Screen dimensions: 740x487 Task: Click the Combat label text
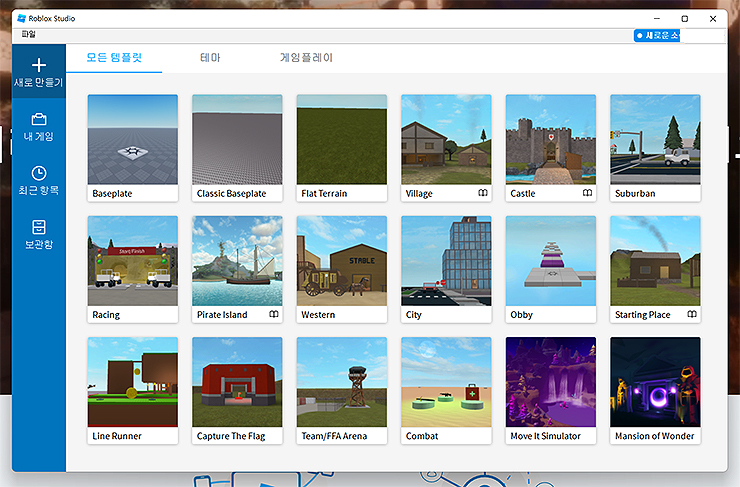tap(422, 436)
